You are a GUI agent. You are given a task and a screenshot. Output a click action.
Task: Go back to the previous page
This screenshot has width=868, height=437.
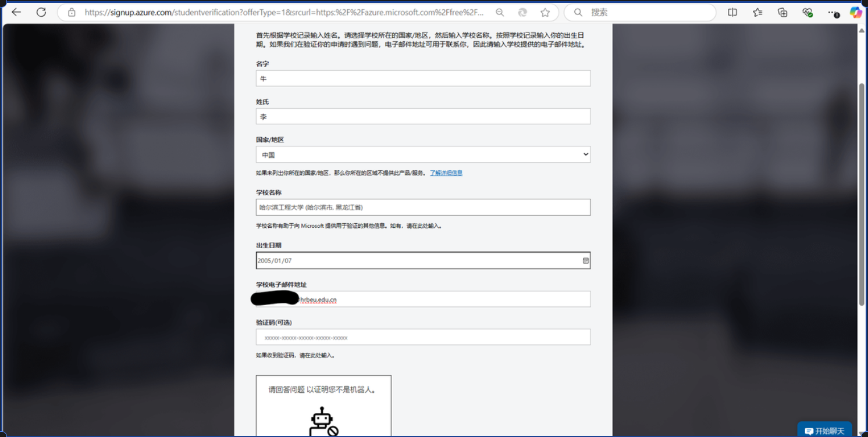(16, 12)
